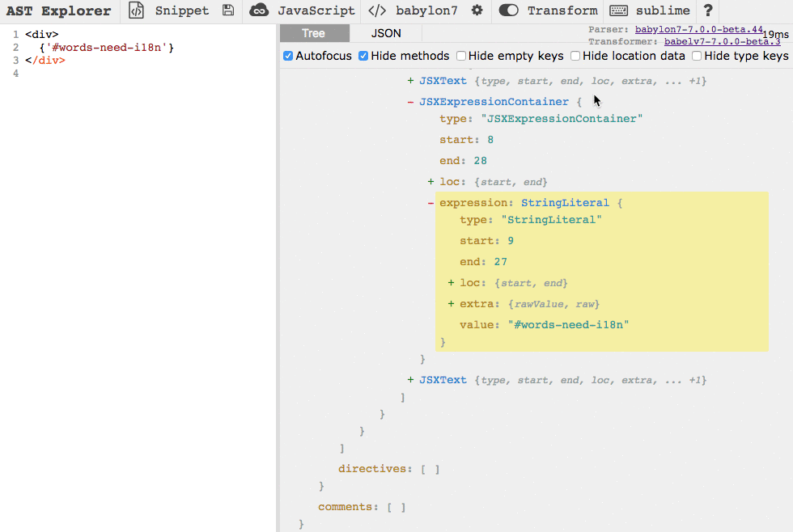
Task: Click the closing </div> tag in editor
Action: click(45, 60)
